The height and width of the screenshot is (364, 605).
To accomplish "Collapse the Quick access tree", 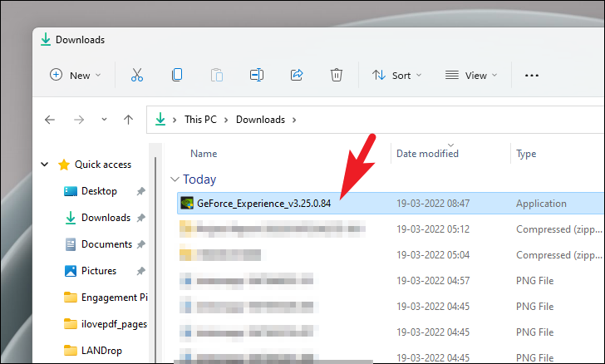I will coord(45,165).
